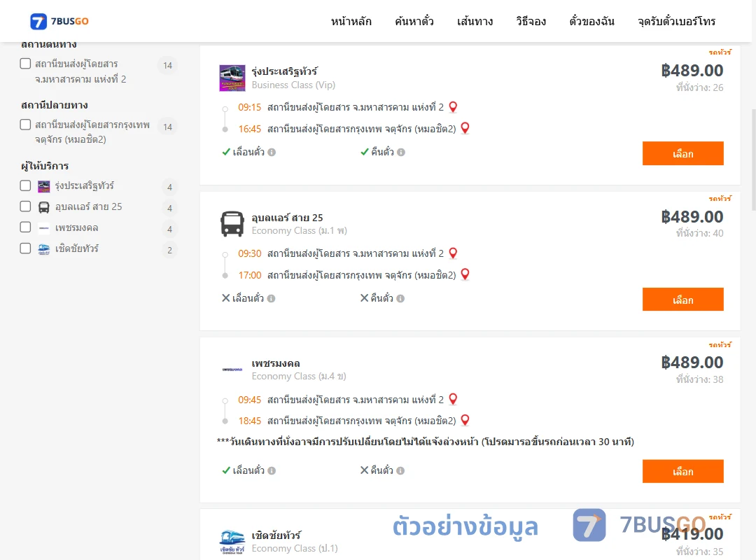
Task: Click the เพชรมงคล operator name in trip card
Action: click(x=276, y=363)
